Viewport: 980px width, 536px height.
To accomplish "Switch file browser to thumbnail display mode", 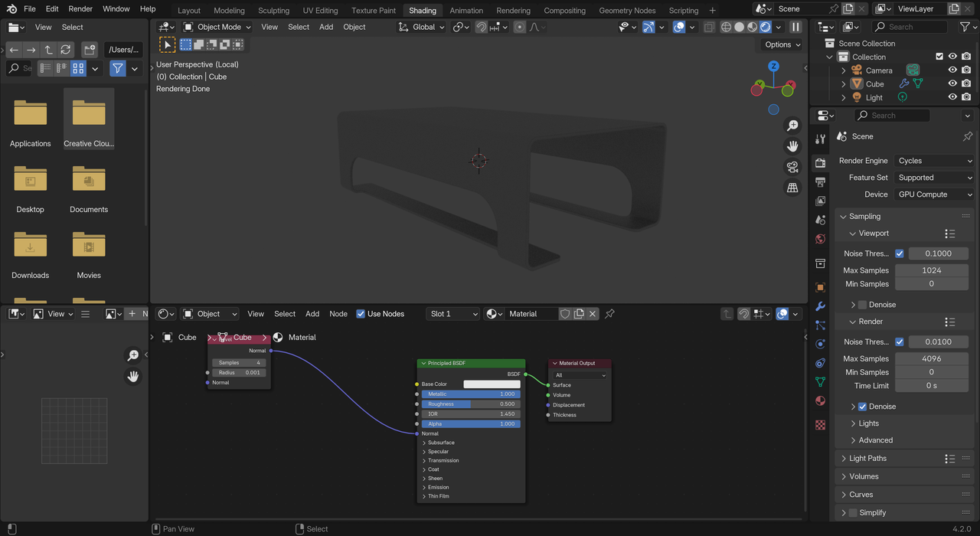I will click(x=78, y=68).
